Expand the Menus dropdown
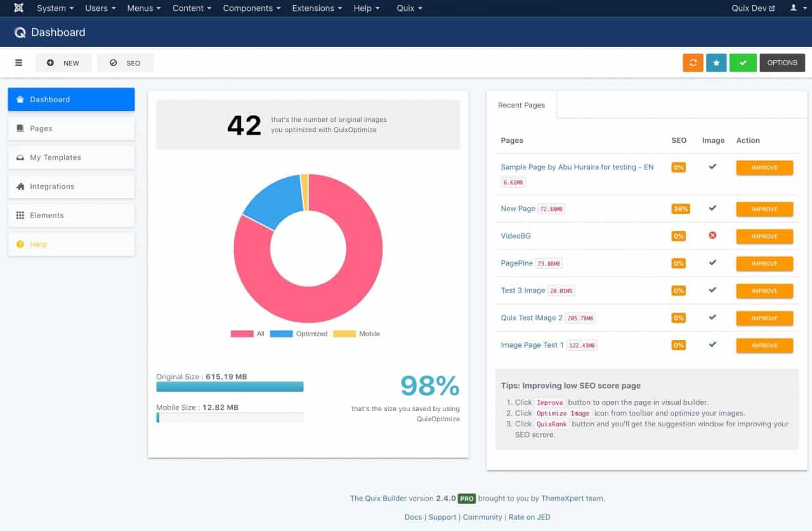 [x=144, y=8]
